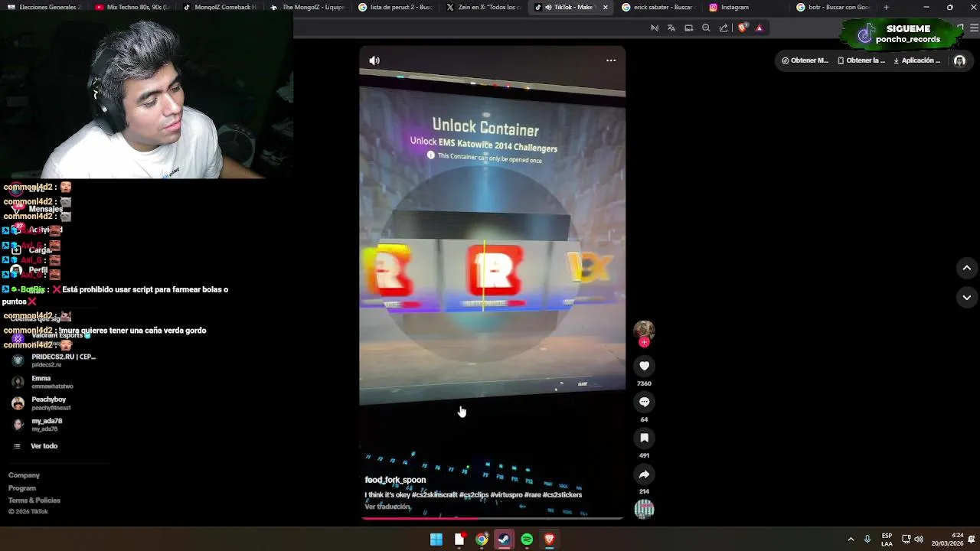
Task: Open the Windows Start menu
Action: point(436,540)
